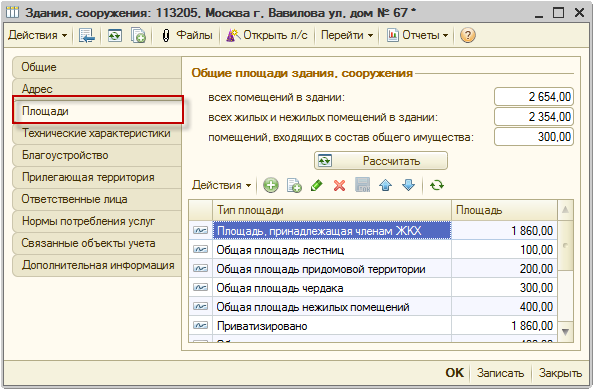Open the top Действия dropdown menu
Screen dimensions: 593x389
coord(37,35)
